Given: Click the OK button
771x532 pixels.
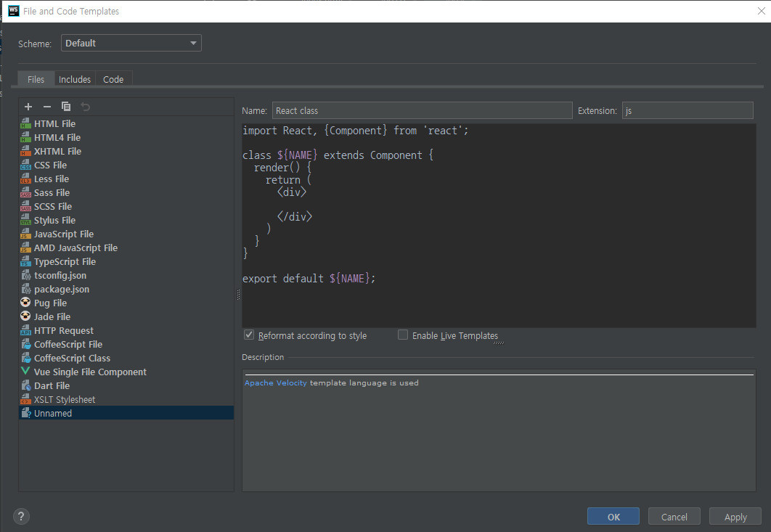Looking at the screenshot, I should [613, 517].
